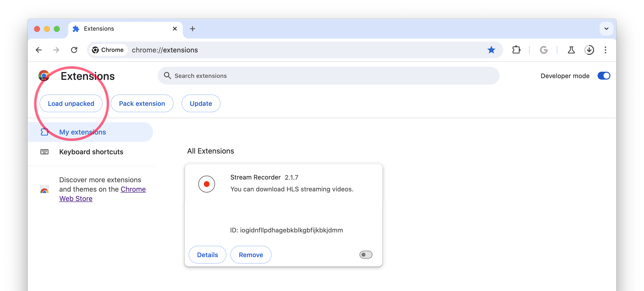Click the Chrome Web Store rainbow icon
Viewport: 644px width, 291px height.
pos(44,189)
